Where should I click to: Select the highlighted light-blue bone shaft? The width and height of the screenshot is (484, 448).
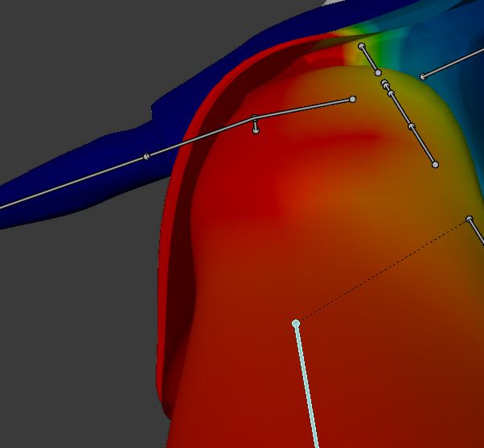click(x=306, y=386)
